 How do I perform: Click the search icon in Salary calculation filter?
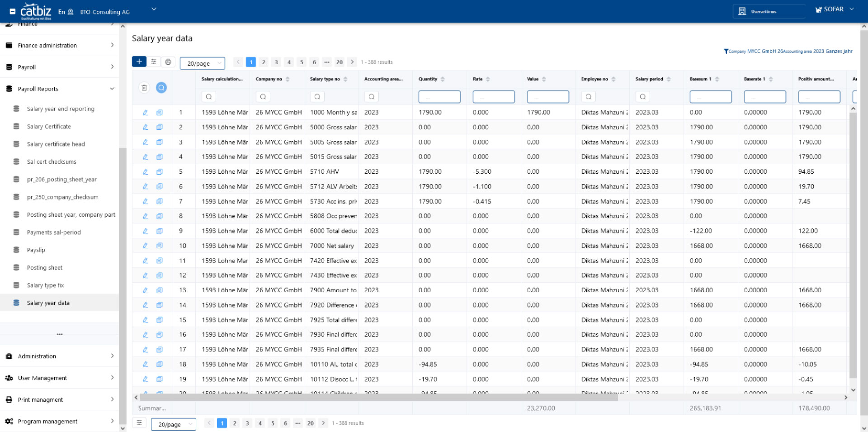(209, 97)
